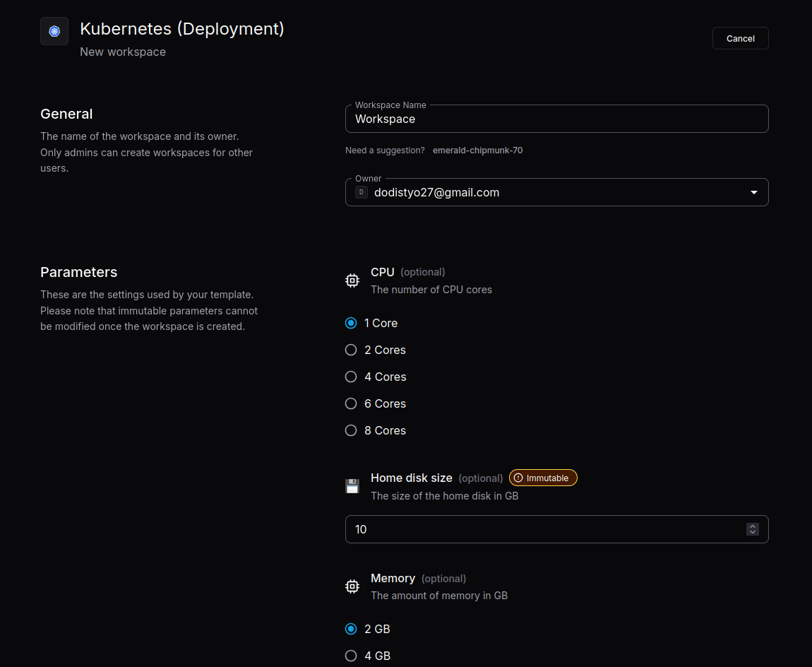Viewport: 812px width, 667px height.
Task: Click the floppy disk icon beside Home disk size
Action: click(x=352, y=486)
